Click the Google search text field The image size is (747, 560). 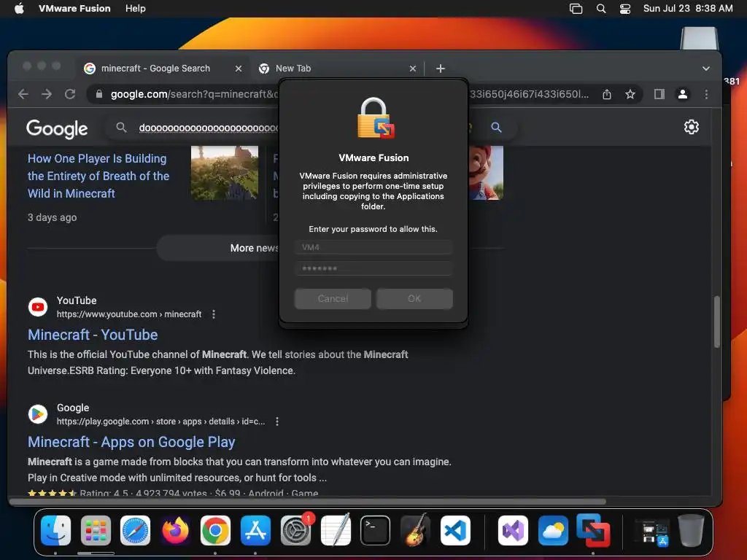208,128
